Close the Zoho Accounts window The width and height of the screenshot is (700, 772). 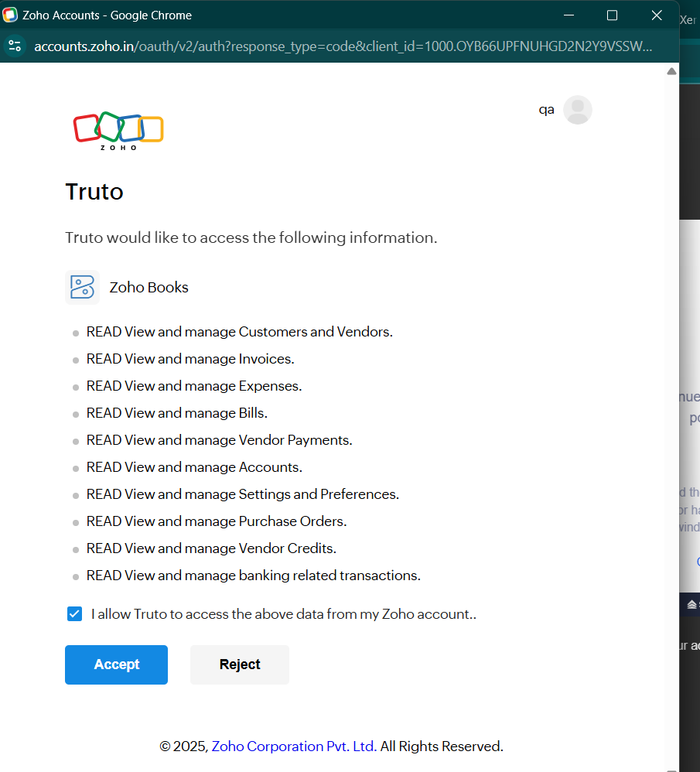point(657,15)
